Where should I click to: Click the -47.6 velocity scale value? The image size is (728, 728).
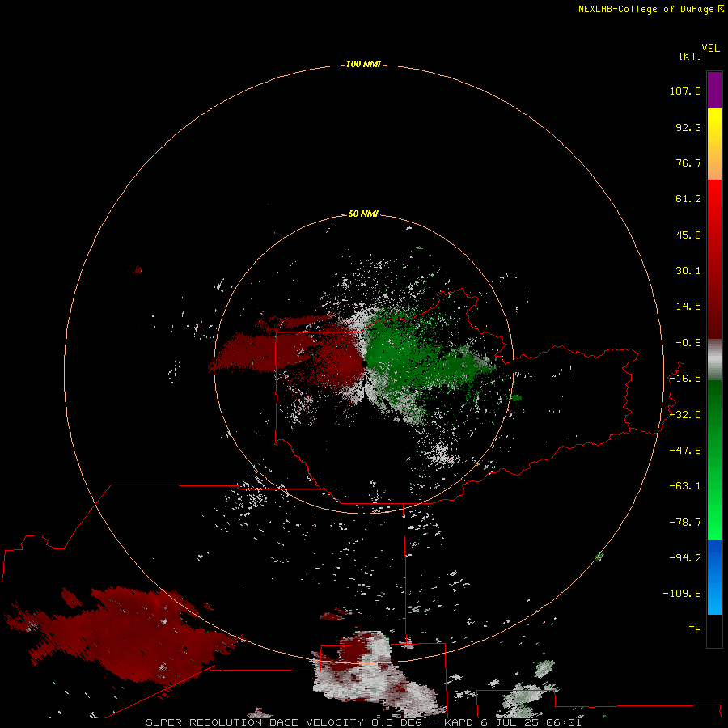(x=685, y=451)
